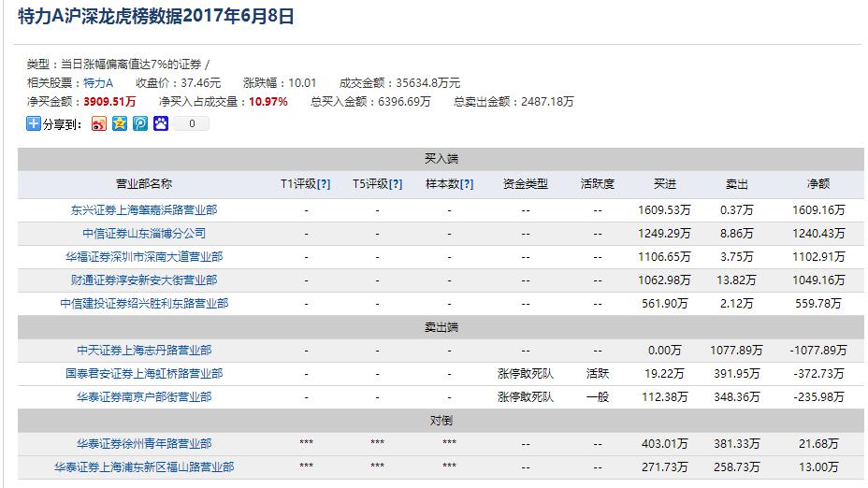Open 华泰证券南京户部街营业部 link

(144, 396)
